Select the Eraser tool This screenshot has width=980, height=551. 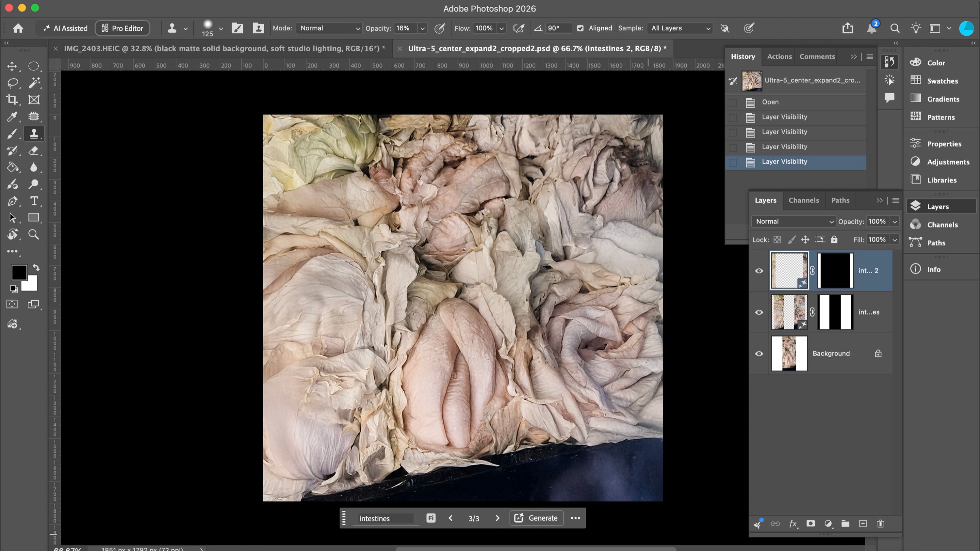point(34,150)
